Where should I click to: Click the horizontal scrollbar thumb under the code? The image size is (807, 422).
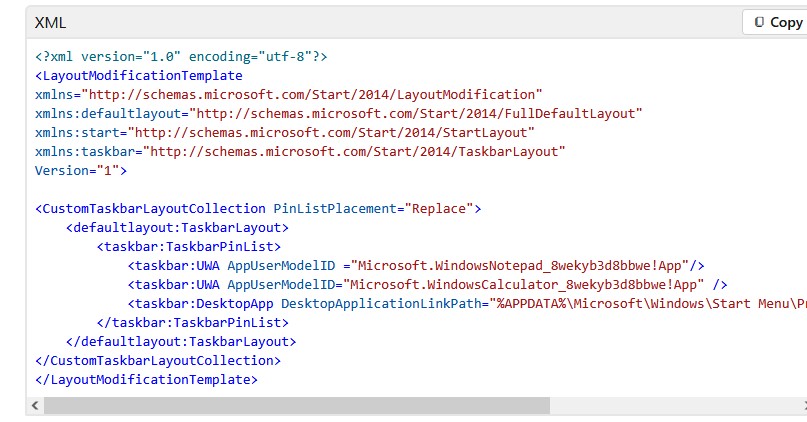click(297, 406)
